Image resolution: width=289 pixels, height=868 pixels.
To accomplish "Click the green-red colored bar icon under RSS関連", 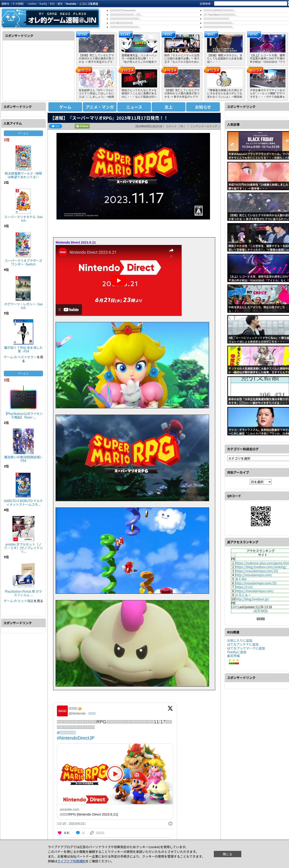I will tap(233, 663).
